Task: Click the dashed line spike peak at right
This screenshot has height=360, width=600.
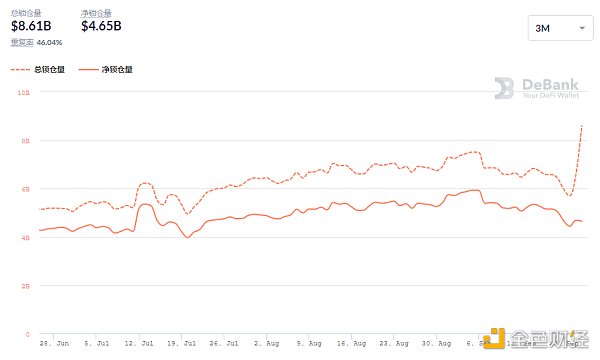Action: [582, 125]
